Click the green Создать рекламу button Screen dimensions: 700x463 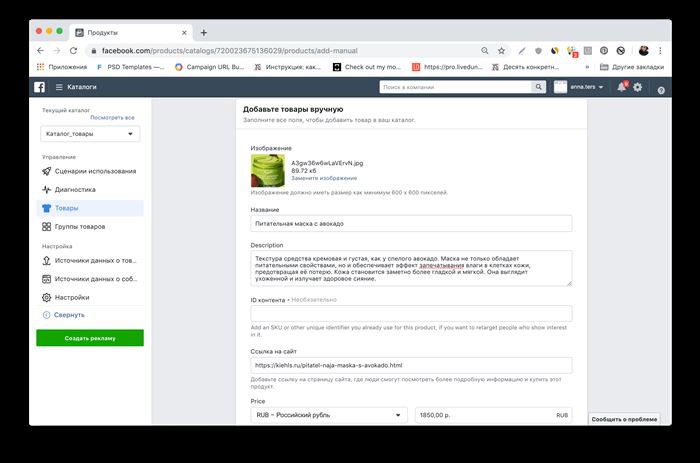pyautogui.click(x=90, y=338)
